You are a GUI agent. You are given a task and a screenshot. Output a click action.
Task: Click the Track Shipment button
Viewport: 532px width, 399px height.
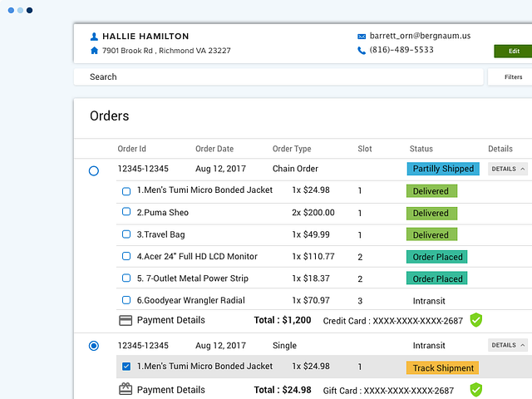tap(443, 367)
